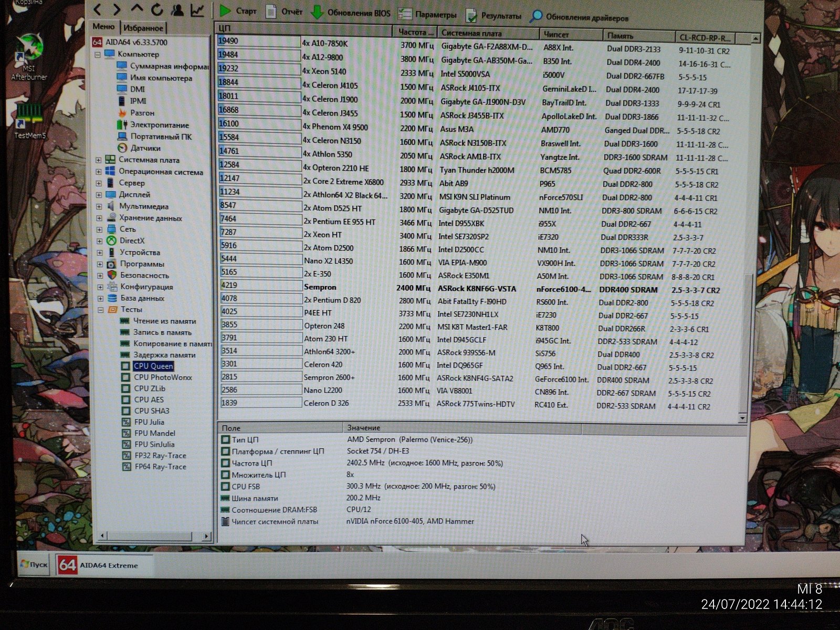Click the AIDA64 Extreme taskbar button
The image size is (840, 630).
(104, 565)
